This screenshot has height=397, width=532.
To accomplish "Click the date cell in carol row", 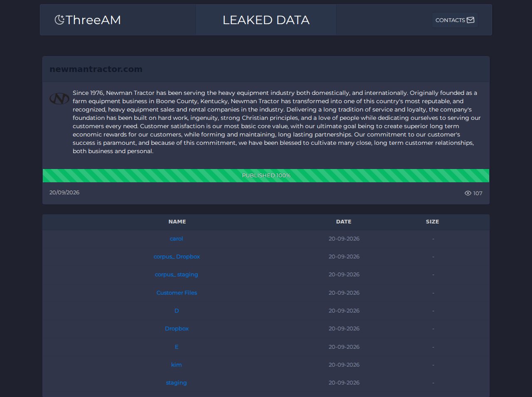I will (x=344, y=239).
